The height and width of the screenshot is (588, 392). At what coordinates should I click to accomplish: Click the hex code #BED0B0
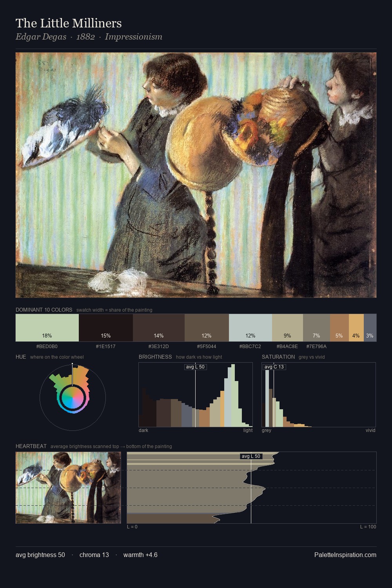coord(47,347)
